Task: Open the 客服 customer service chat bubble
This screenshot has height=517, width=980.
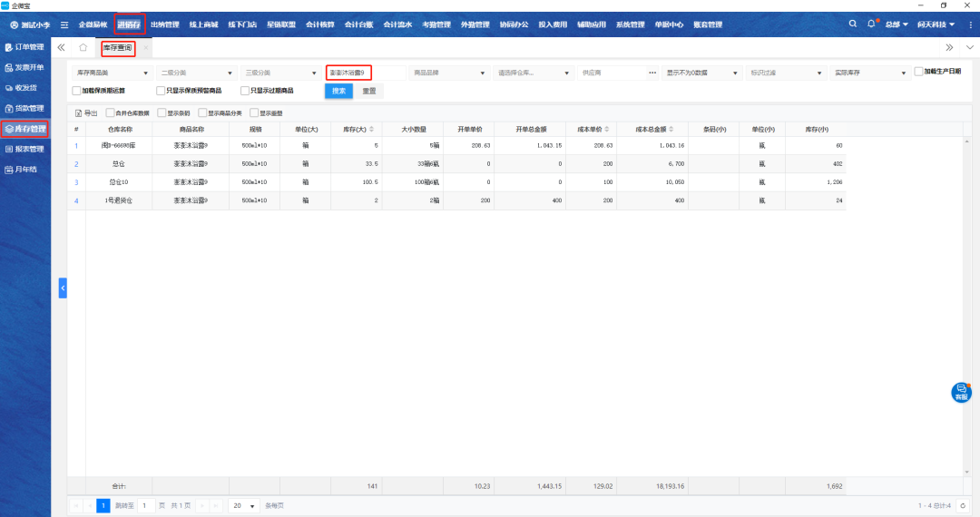Action: pos(961,392)
